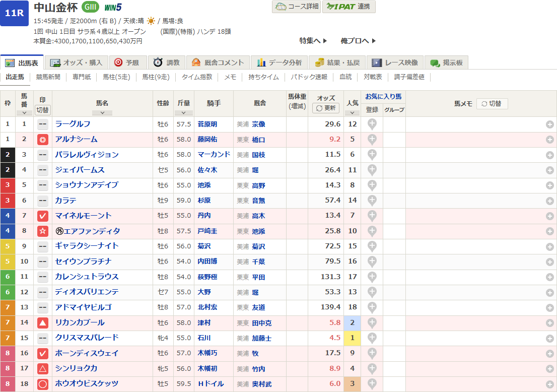This screenshot has height=392, width=557.
Task: Open the sort dropdown under 馬名
Action: click(x=102, y=113)
